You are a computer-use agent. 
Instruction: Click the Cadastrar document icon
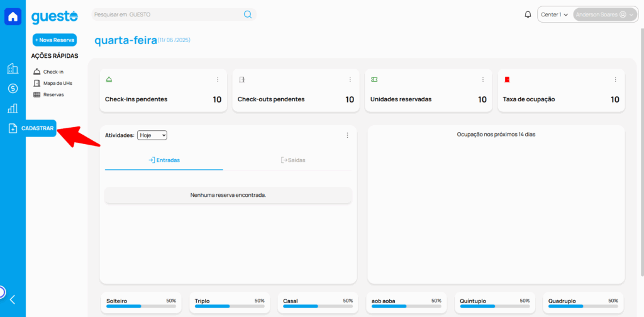coord(13,128)
